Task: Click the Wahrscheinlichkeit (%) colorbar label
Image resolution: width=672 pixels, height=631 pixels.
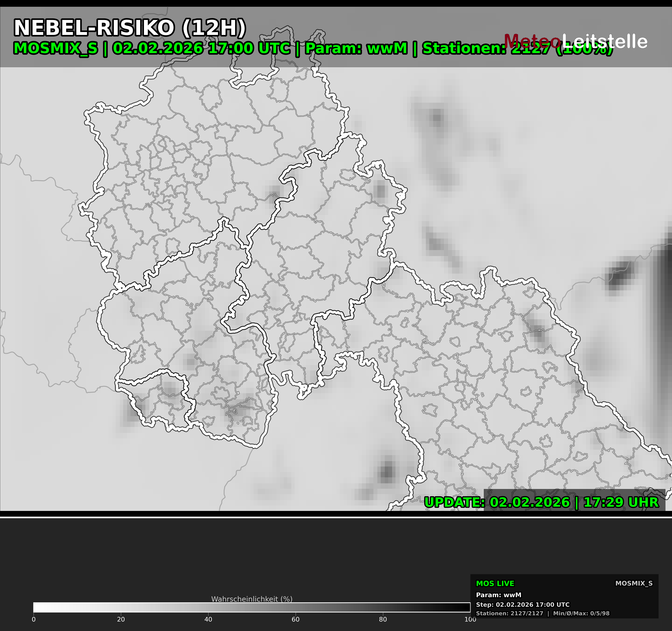Action: point(252,599)
